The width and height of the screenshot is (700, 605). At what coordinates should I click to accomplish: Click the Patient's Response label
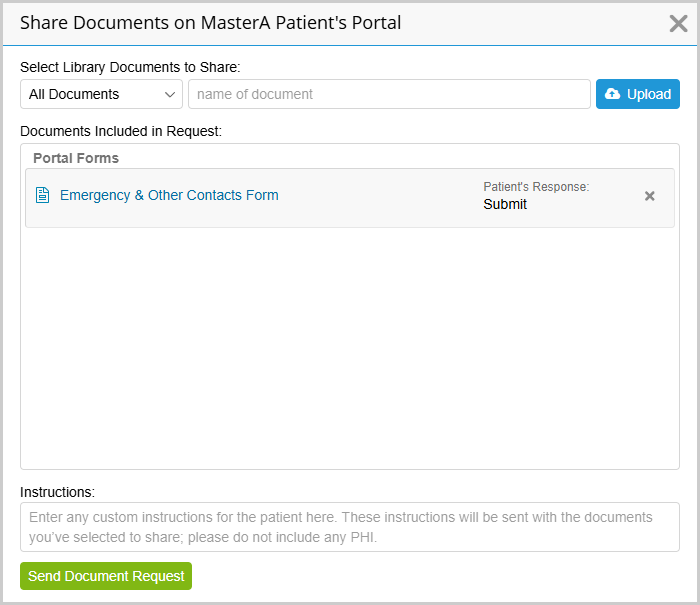[536, 187]
